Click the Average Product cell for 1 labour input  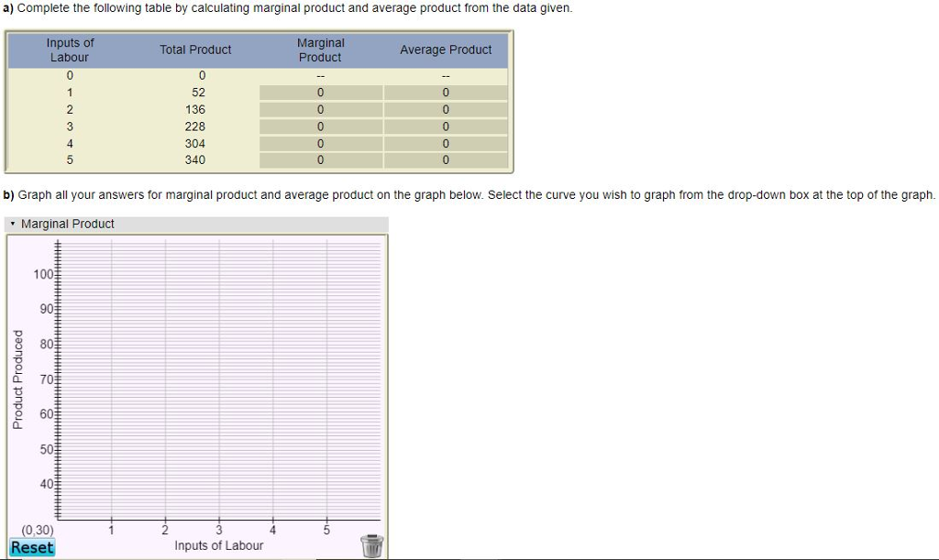(446, 92)
